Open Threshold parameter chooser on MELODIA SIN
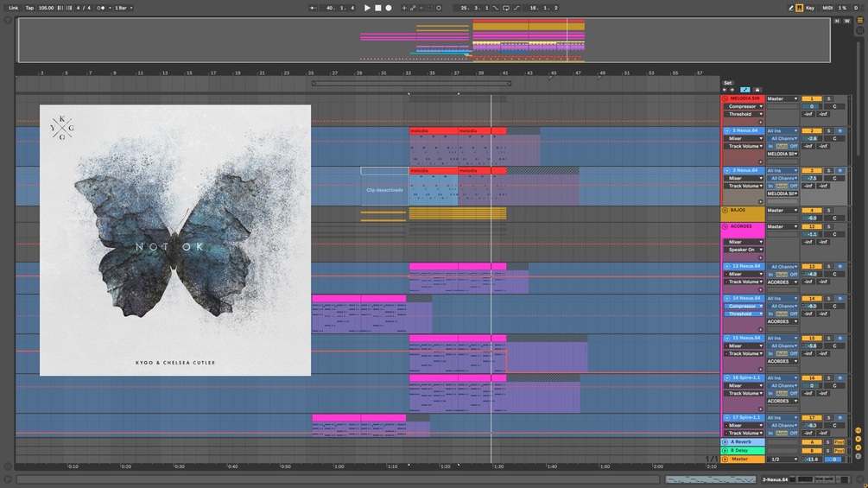Image resolution: width=868 pixels, height=488 pixels. click(744, 114)
